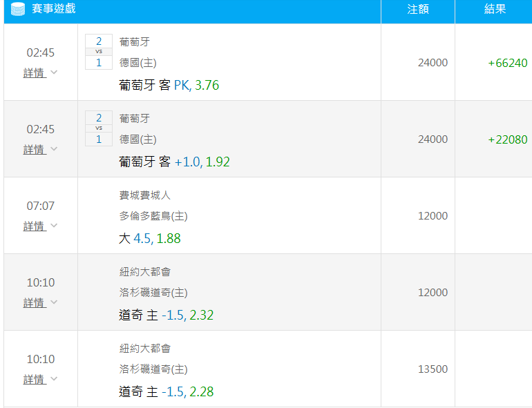Click the coin stack icon beside 賽事遊戲
Screen dimensions: 532x408
pyautogui.click(x=18, y=9)
